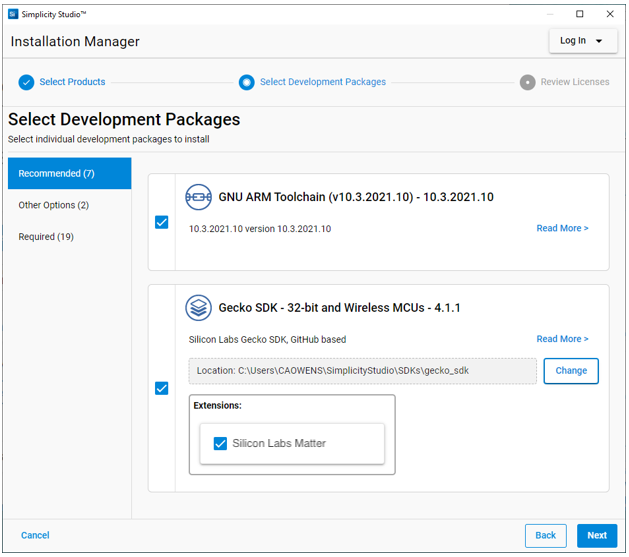Click the Gecko SDK location path field

[363, 371]
